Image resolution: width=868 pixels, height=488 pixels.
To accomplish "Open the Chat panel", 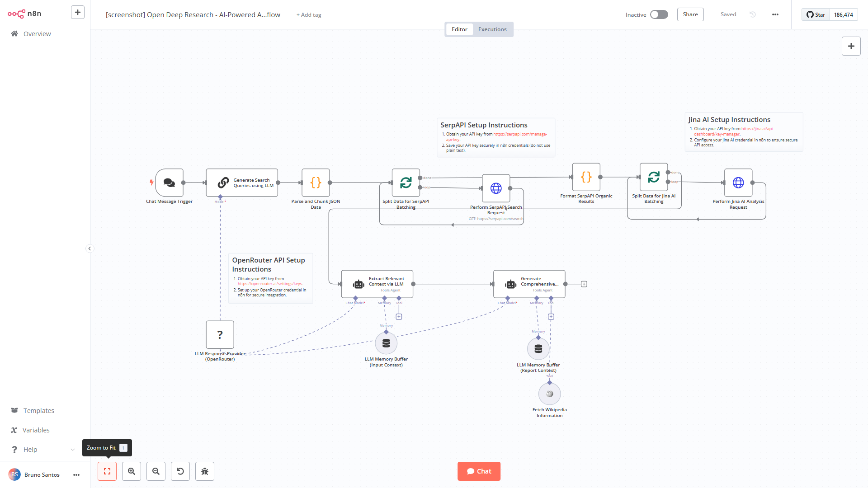I will tap(479, 471).
